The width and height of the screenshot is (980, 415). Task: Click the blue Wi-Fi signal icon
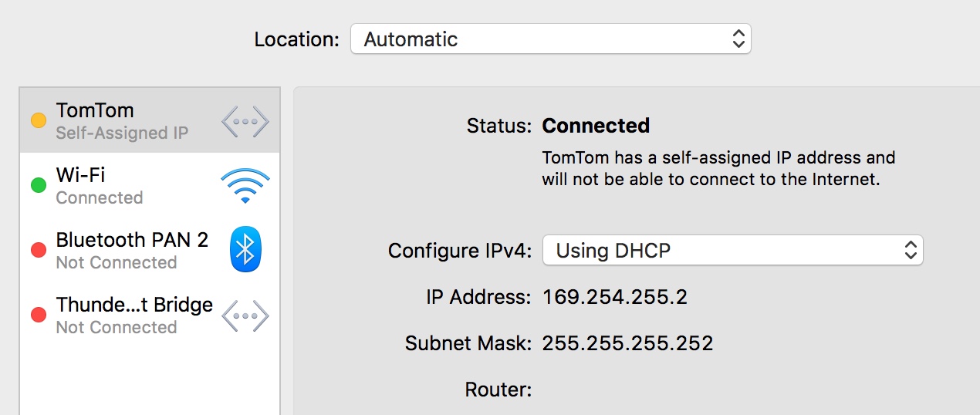click(x=245, y=186)
